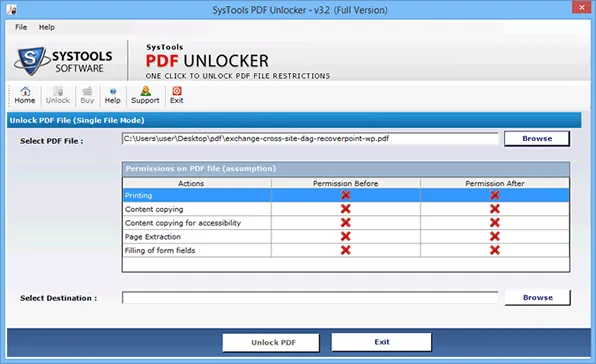Browse for the destination folder
Screen dimensions: 596x364
tap(537, 298)
